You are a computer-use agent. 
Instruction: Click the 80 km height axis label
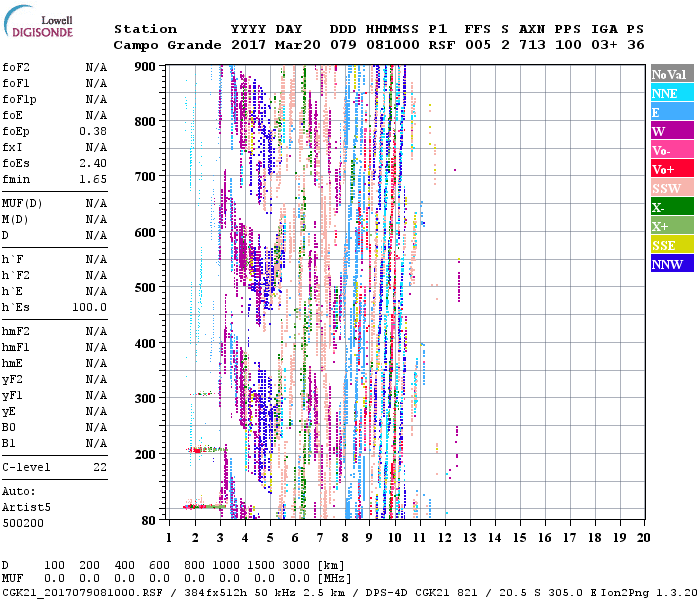click(149, 521)
